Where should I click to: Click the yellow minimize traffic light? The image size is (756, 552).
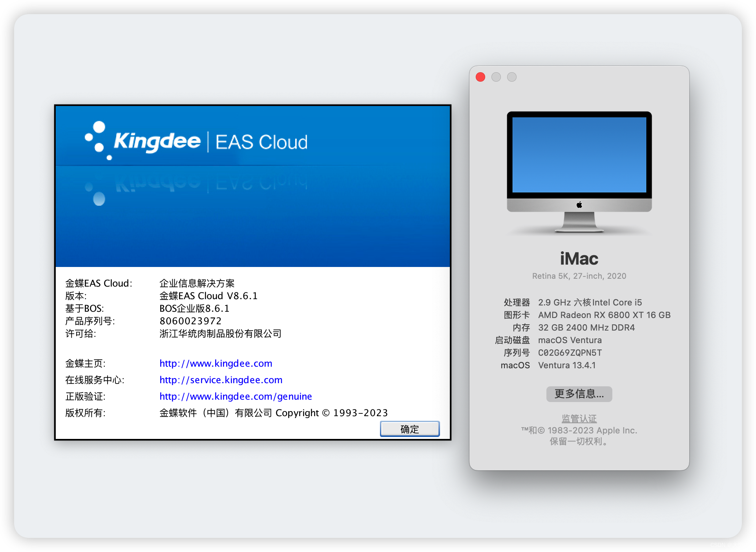click(x=496, y=77)
